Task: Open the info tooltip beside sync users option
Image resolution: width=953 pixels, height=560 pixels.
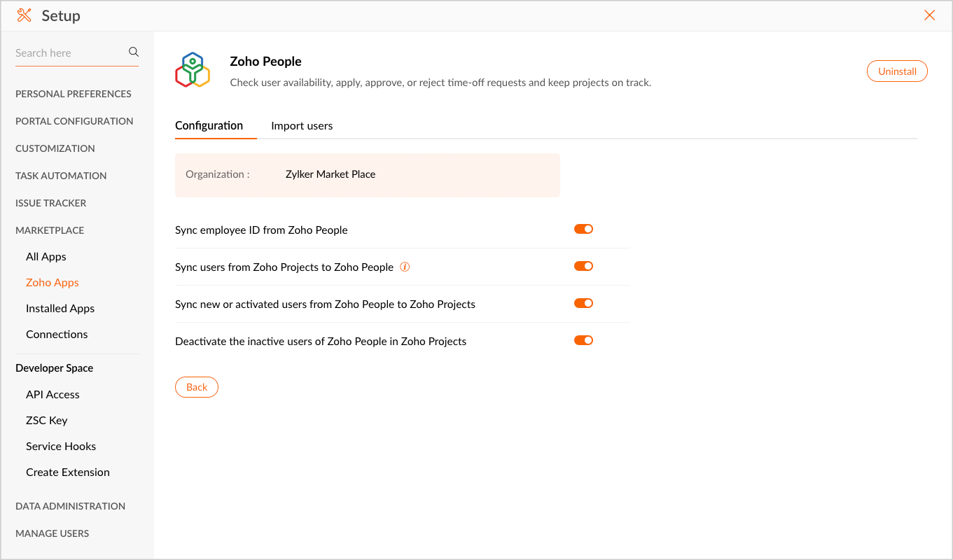Action: tap(405, 267)
